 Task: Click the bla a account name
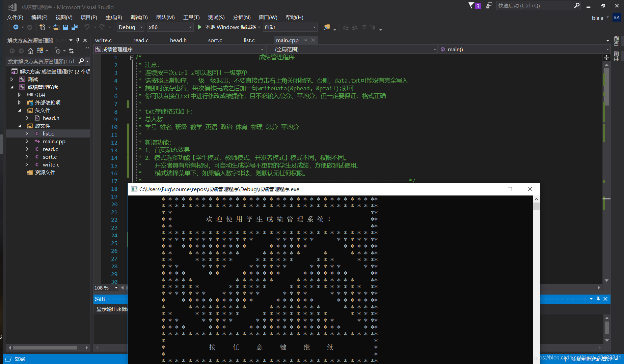597,18
